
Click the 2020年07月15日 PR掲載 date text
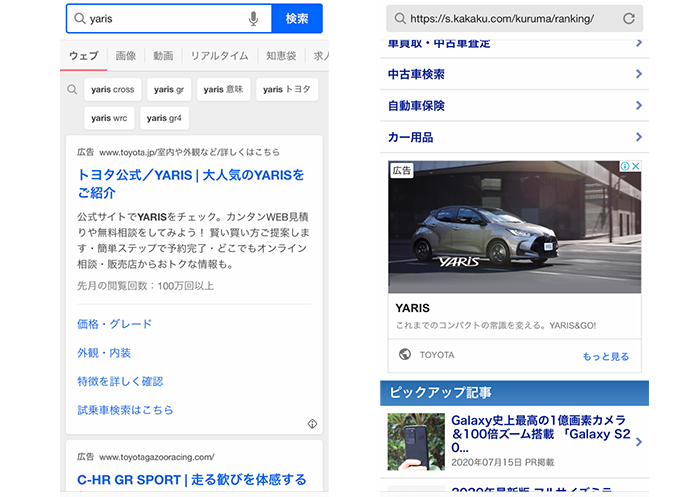point(503,462)
